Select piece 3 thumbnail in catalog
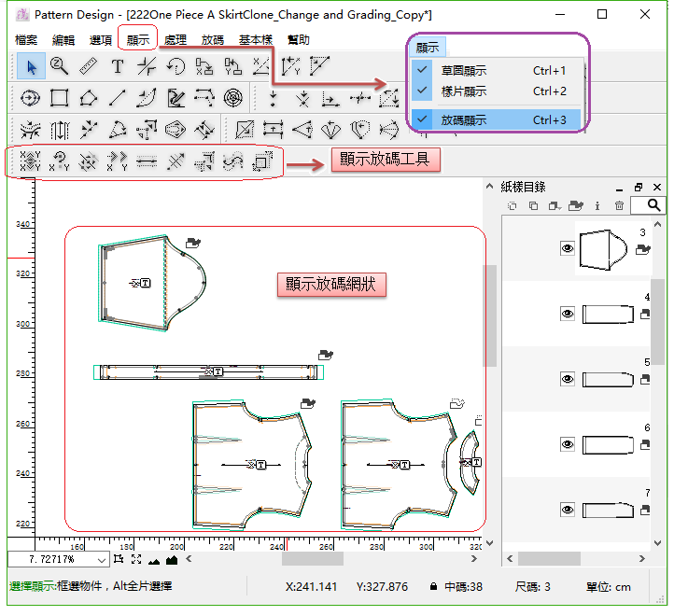This screenshot has width=674, height=616. [603, 249]
